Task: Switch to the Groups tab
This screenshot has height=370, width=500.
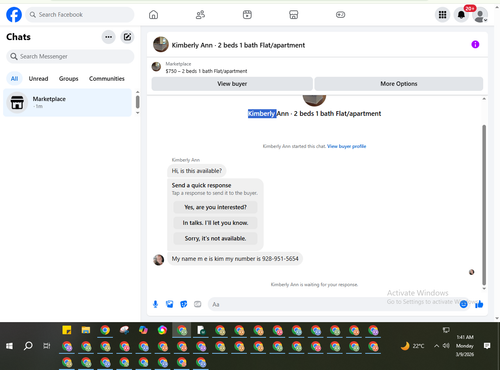Action: (x=68, y=79)
